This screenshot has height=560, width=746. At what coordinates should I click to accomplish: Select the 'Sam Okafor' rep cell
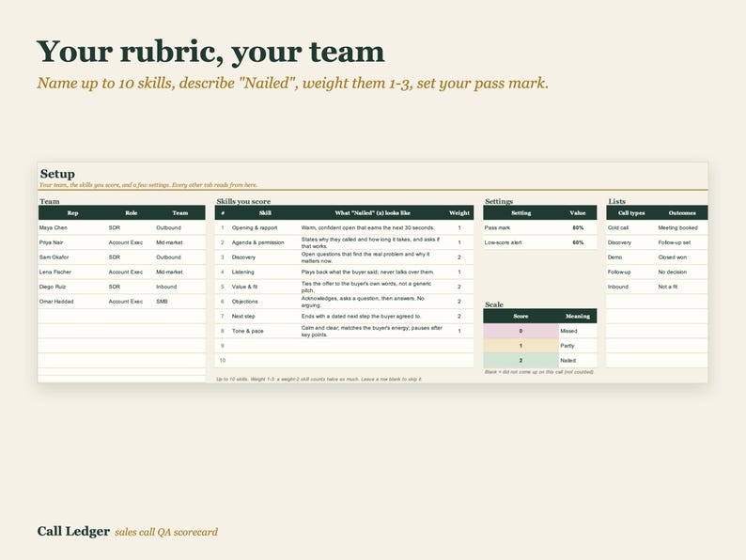pyautogui.click(x=72, y=257)
